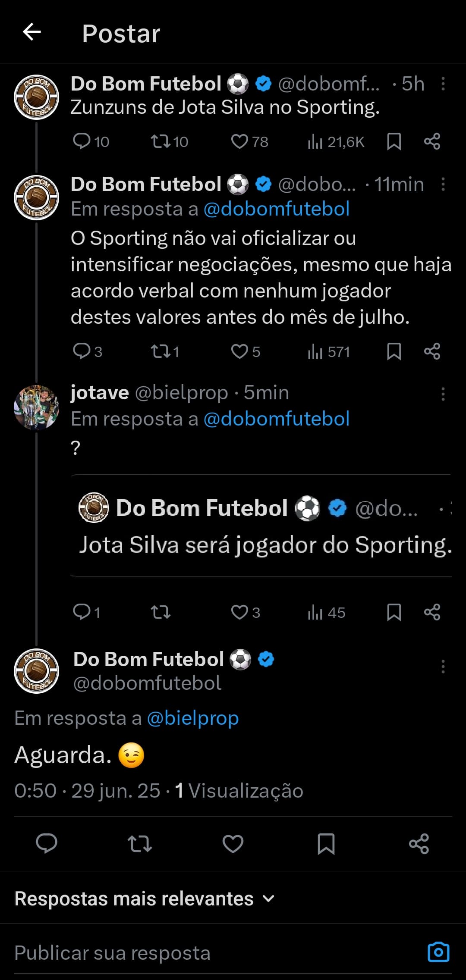Image resolution: width=466 pixels, height=980 pixels.
Task: Open more options on the 5h post
Action: coord(443,84)
